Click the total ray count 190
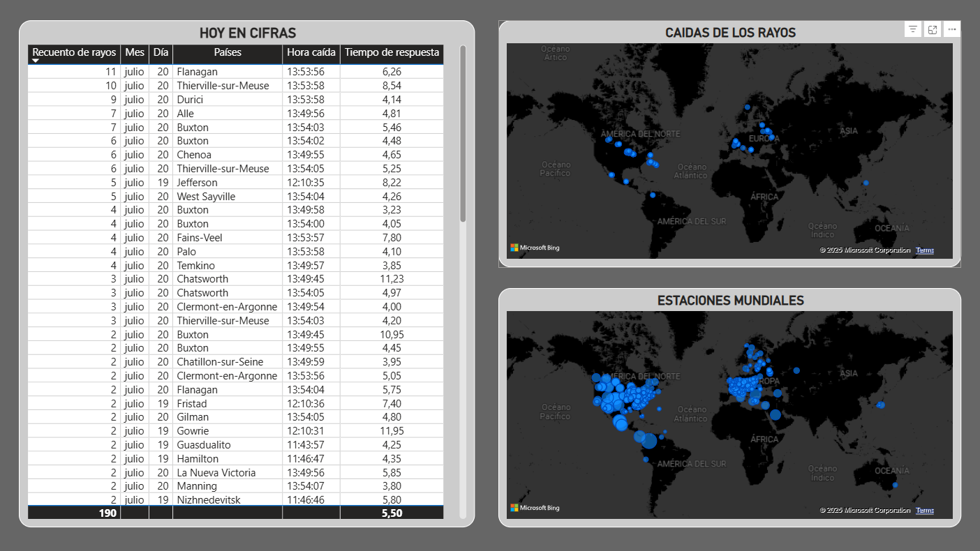Image resolution: width=980 pixels, height=551 pixels. pyautogui.click(x=74, y=513)
